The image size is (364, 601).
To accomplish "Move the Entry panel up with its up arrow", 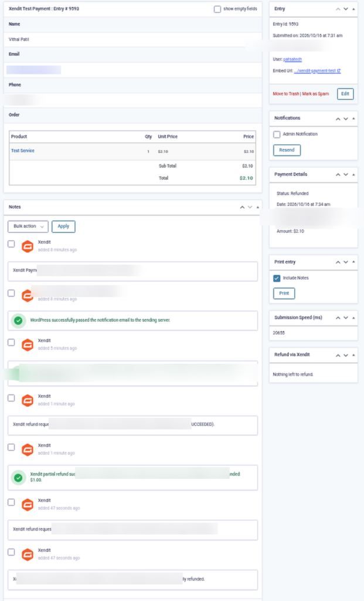I will click(x=338, y=9).
